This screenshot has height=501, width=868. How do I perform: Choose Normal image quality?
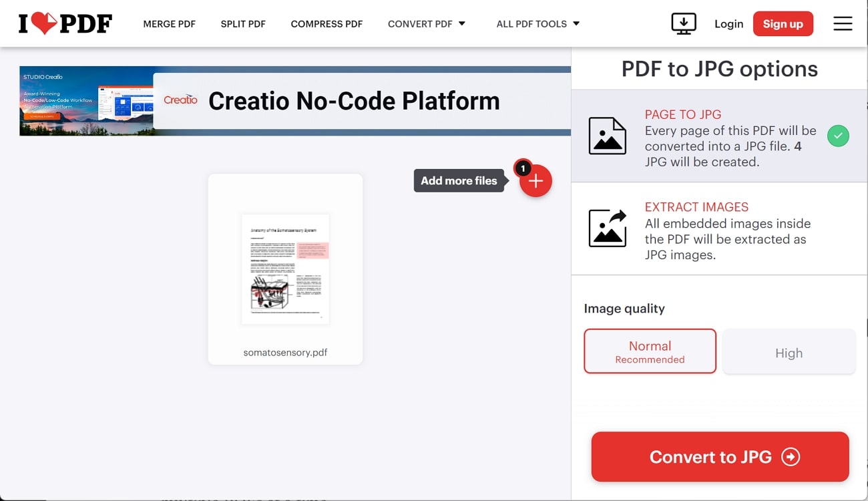click(650, 351)
